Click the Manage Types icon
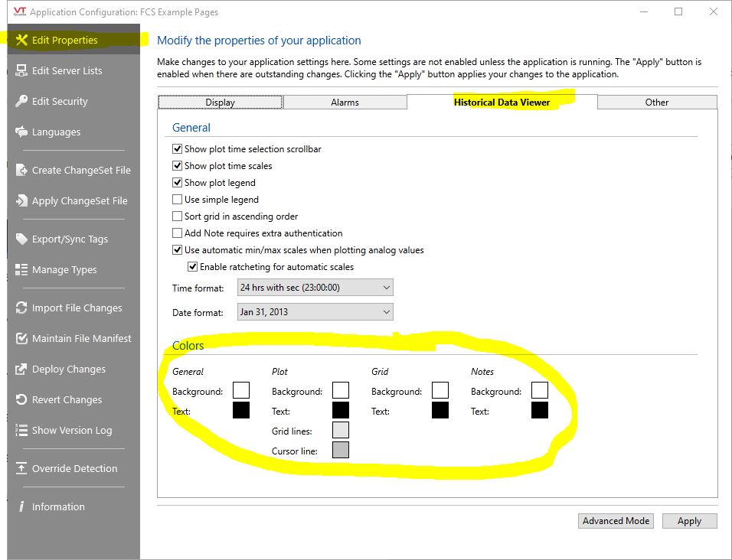The width and height of the screenshot is (732, 560). [21, 269]
